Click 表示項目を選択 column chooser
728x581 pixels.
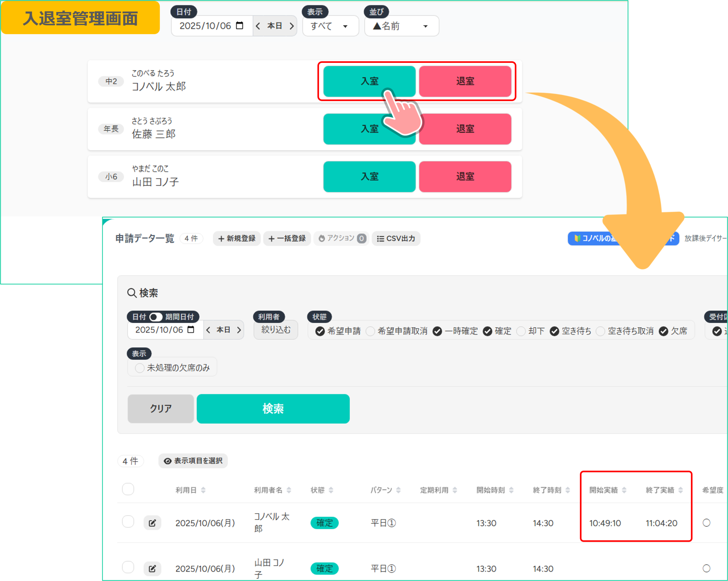tap(193, 461)
